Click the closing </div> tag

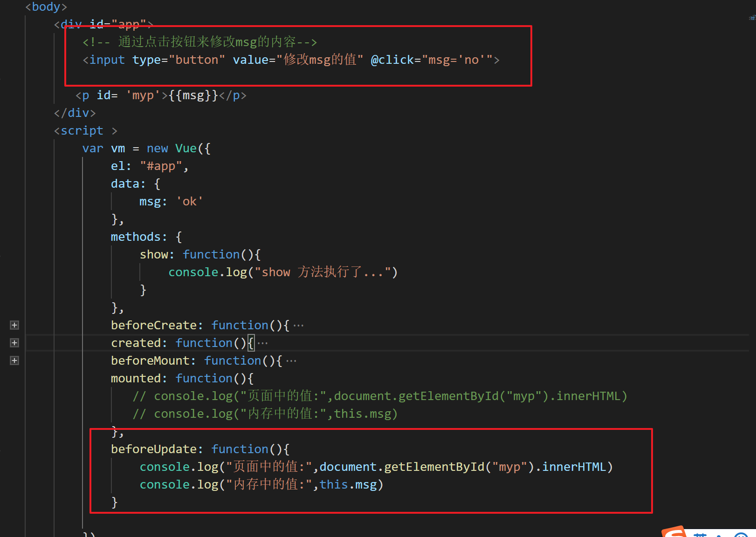click(x=75, y=113)
